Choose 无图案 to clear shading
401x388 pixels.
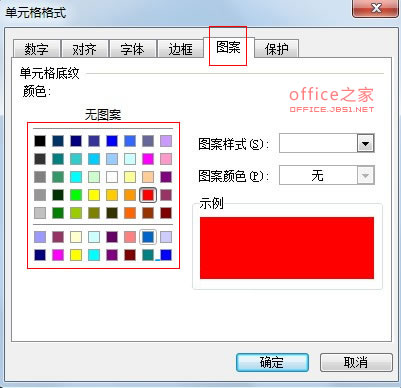(103, 115)
